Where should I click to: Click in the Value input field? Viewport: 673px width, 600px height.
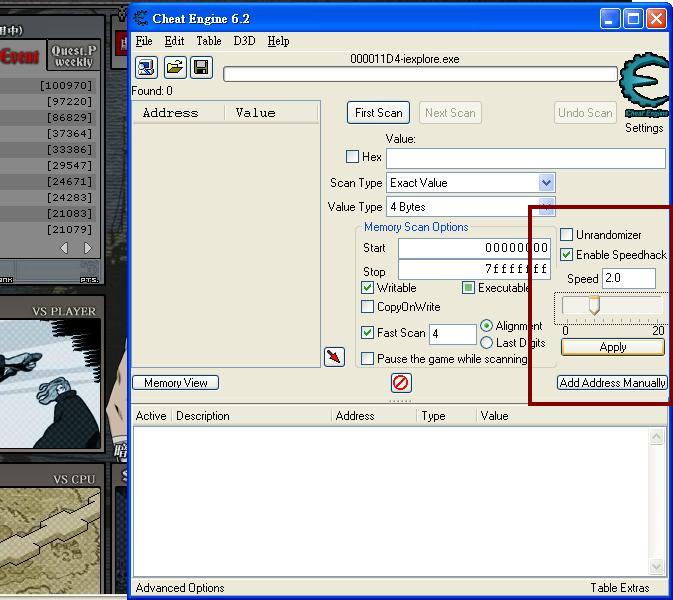(526, 158)
